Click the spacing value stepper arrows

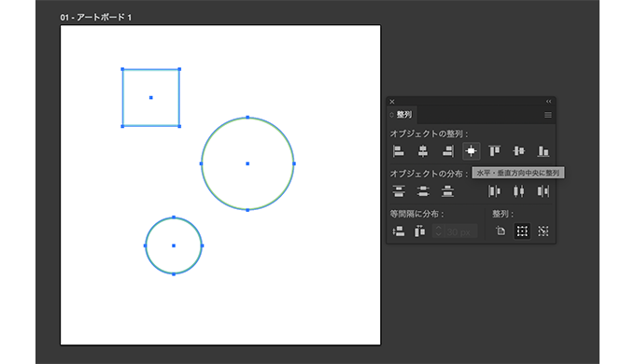pos(438,231)
